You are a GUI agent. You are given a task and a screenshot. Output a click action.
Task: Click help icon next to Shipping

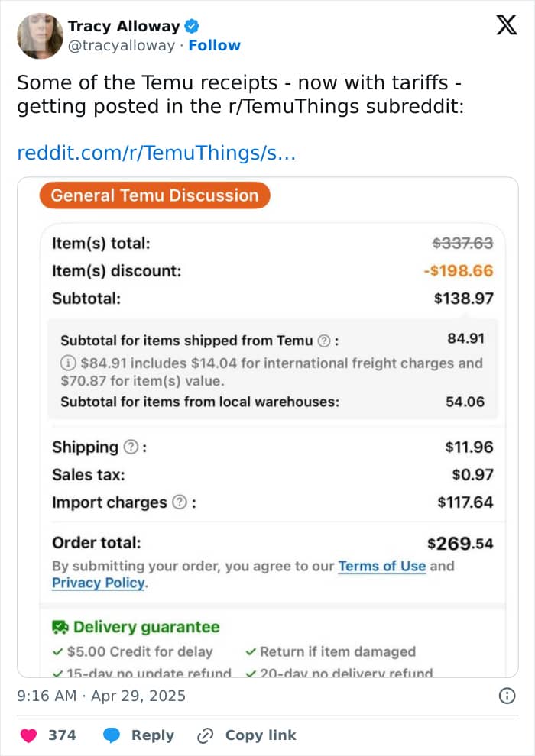pos(131,447)
